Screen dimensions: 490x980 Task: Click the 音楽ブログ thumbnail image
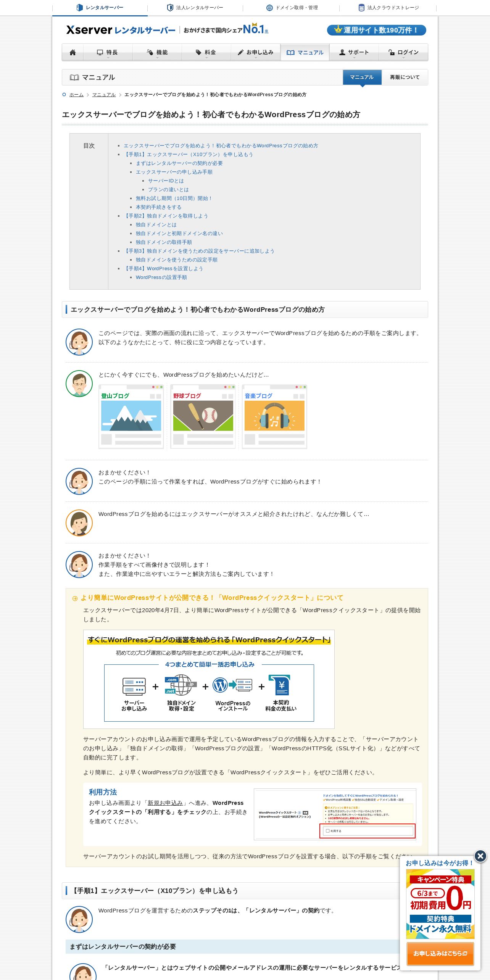coord(274,416)
